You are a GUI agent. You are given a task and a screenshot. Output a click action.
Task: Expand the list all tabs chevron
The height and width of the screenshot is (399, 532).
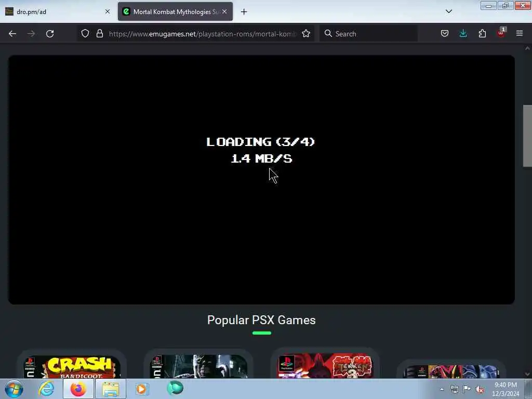point(449,11)
